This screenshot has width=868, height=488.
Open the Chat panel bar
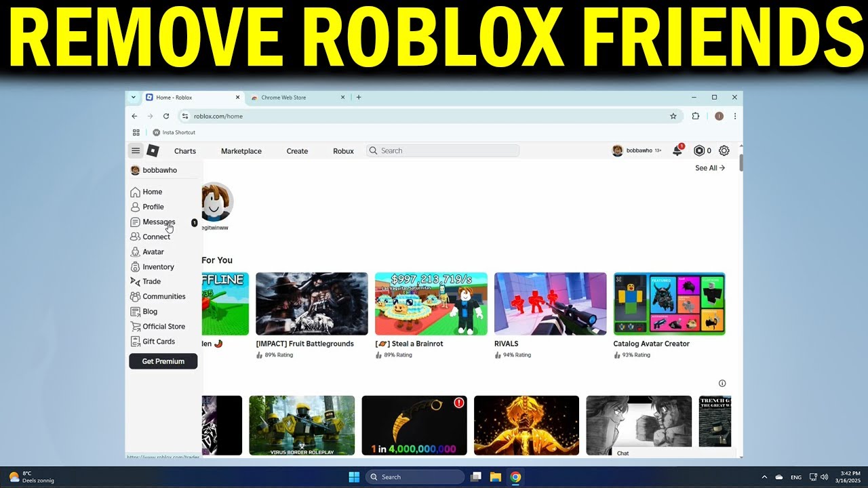[674, 453]
